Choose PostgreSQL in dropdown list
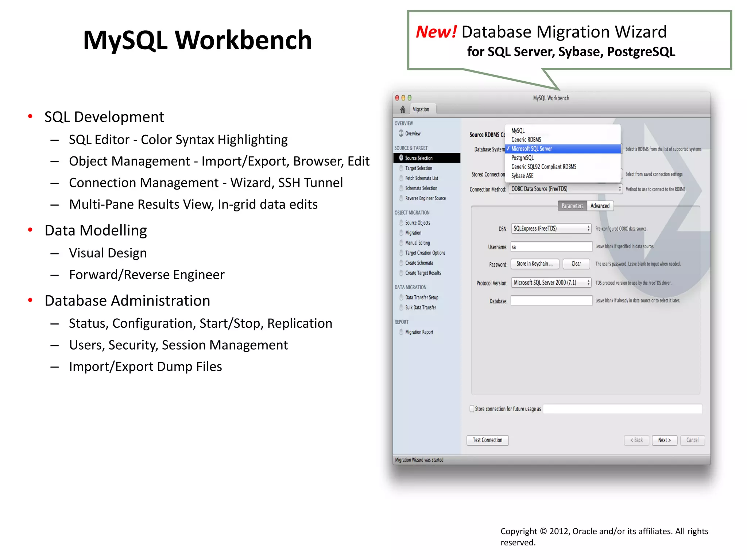747x560 pixels. pyautogui.click(x=563, y=158)
